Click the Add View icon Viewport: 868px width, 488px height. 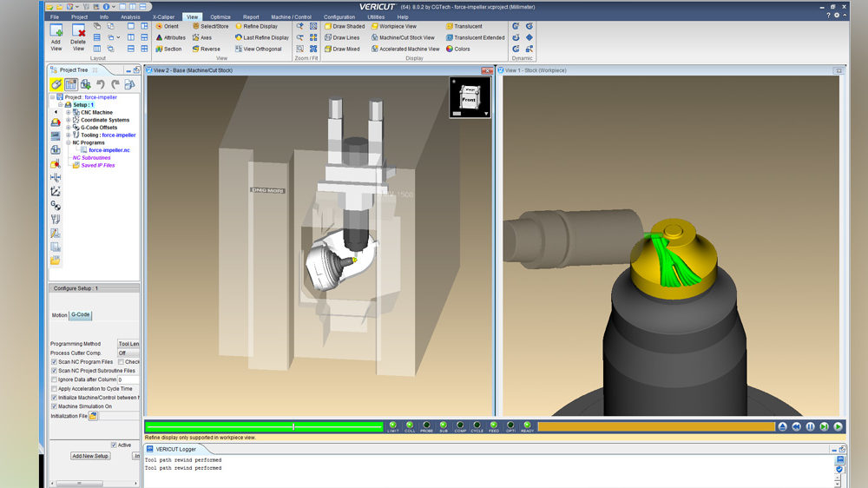[x=56, y=31]
